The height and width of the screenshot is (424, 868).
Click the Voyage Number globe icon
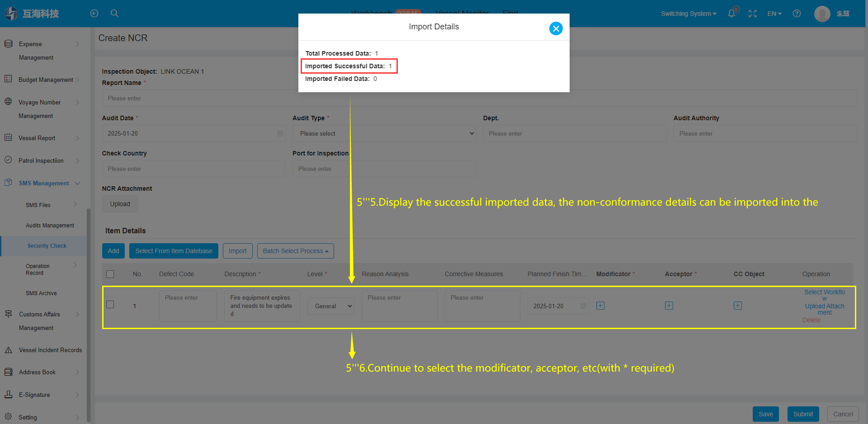pyautogui.click(x=8, y=102)
